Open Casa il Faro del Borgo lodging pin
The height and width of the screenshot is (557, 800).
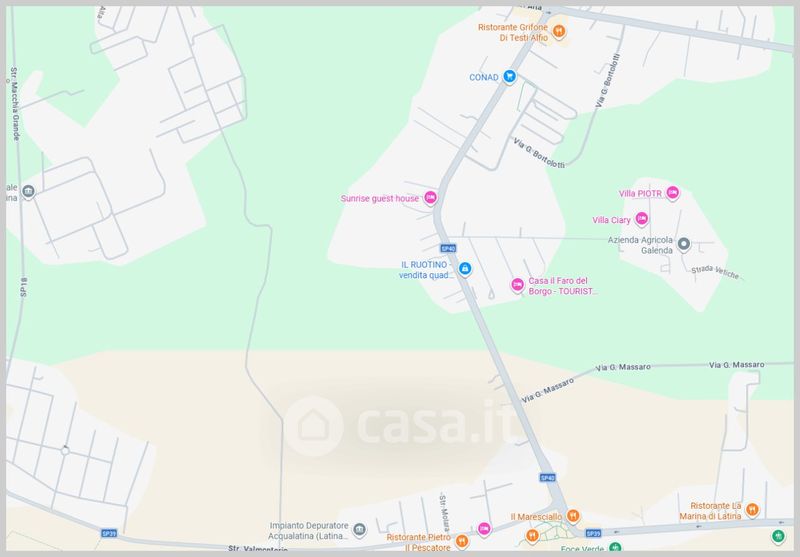tap(517, 285)
